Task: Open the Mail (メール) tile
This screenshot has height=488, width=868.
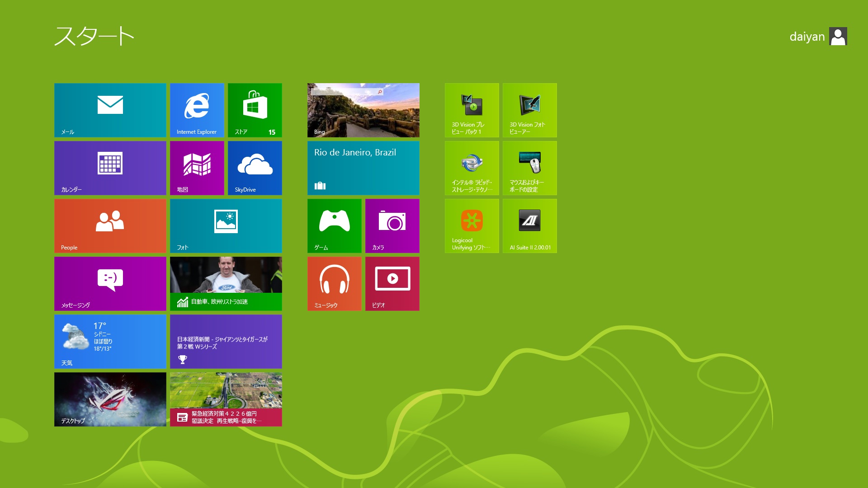Action: pyautogui.click(x=110, y=110)
